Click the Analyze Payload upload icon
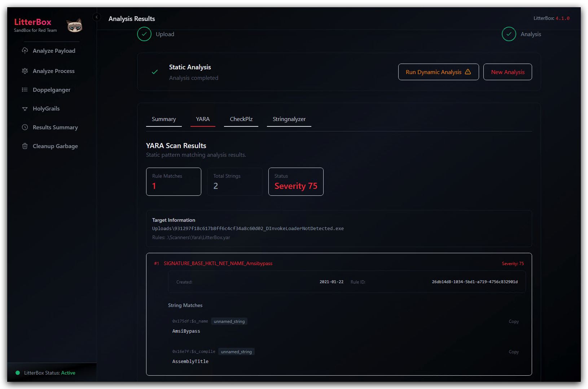 click(25, 51)
